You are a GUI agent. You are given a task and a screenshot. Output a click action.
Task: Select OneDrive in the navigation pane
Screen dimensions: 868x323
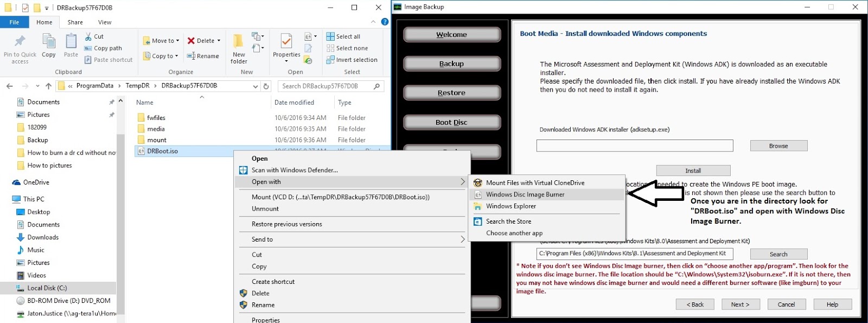(x=36, y=182)
